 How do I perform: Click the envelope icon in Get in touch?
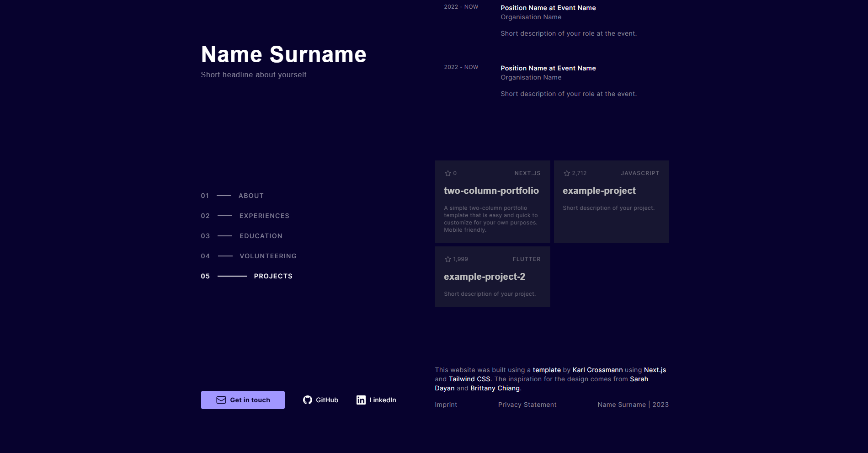221,400
